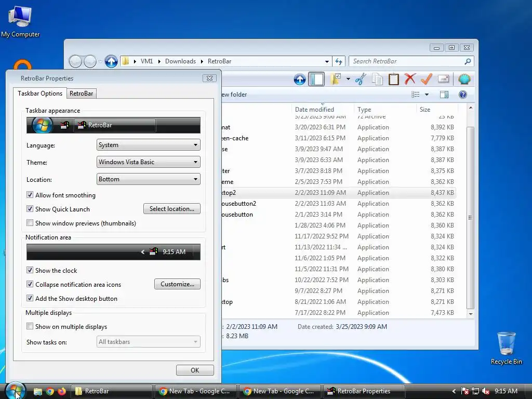Click the Action Center flag tray icon

coord(465,391)
